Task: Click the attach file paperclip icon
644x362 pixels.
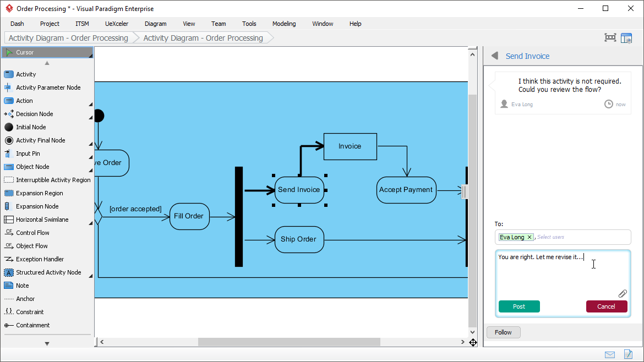Action: pos(623,293)
